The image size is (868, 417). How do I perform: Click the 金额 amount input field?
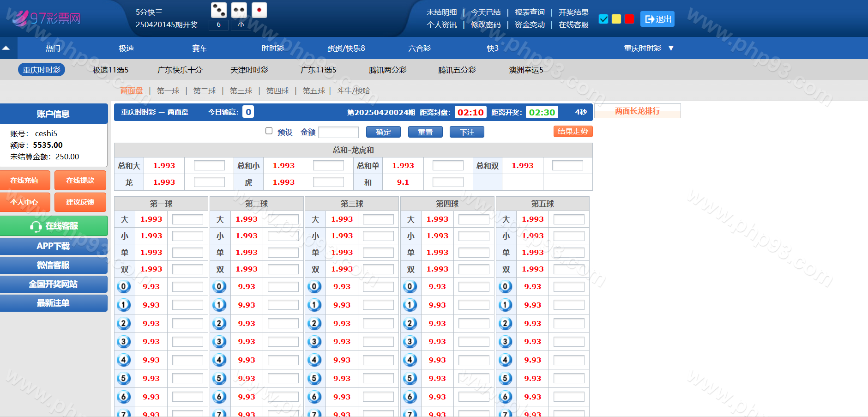click(x=338, y=133)
